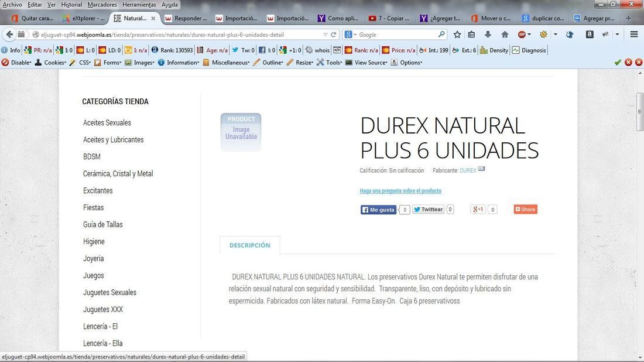The height and width of the screenshot is (362, 644).
Task: Click the Int.: 199 internal links item
Action: tap(434, 50)
